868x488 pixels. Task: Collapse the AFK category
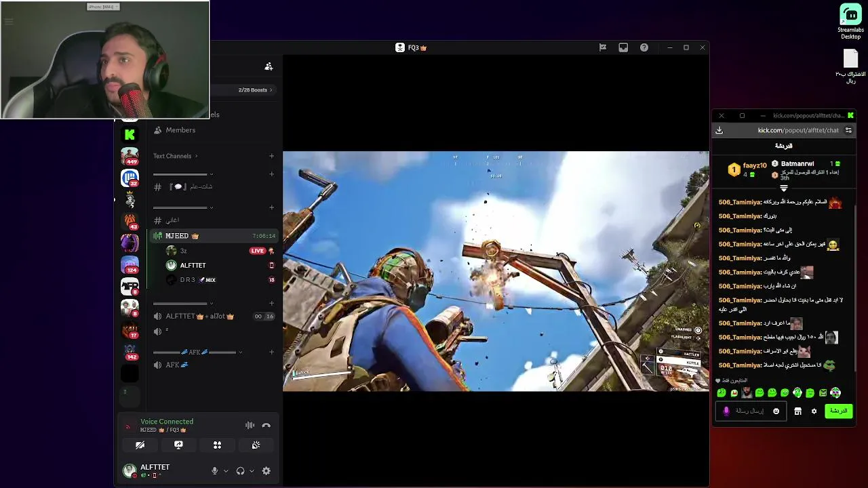(240, 352)
